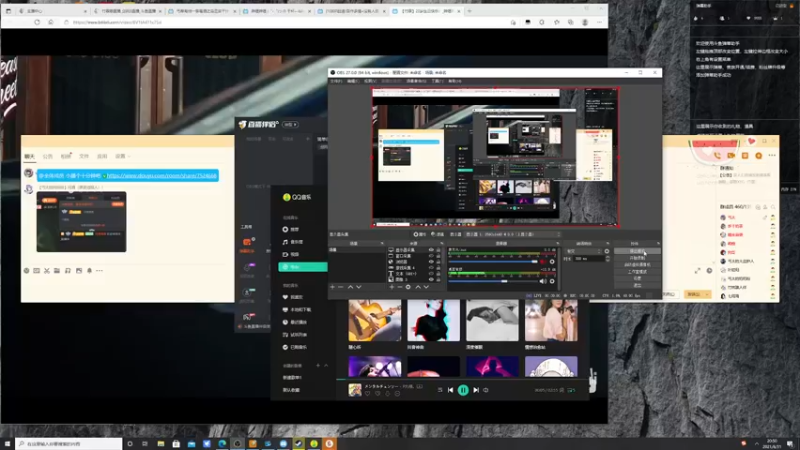Open a new tab in Edge browser
The image size is (800, 450).
coord(469,11)
